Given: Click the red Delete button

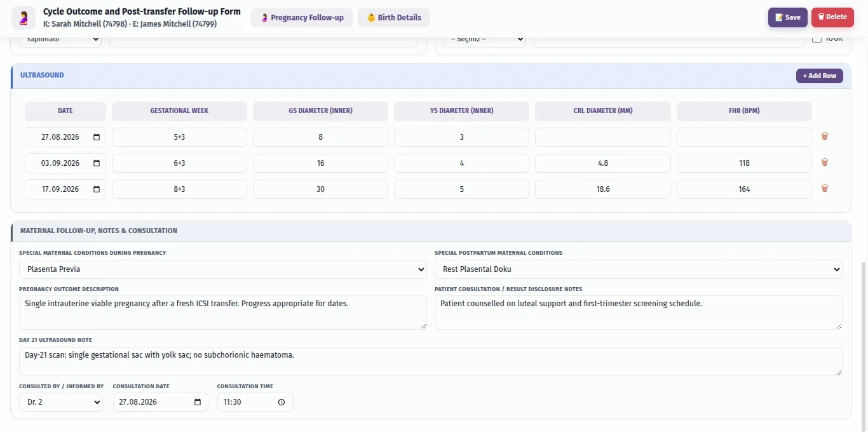Looking at the screenshot, I should (832, 17).
